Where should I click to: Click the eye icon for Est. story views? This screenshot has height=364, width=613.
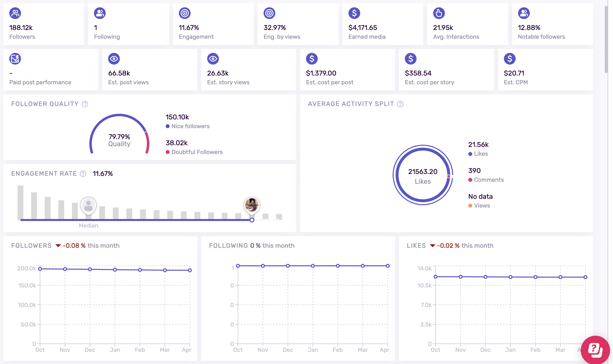tap(213, 59)
